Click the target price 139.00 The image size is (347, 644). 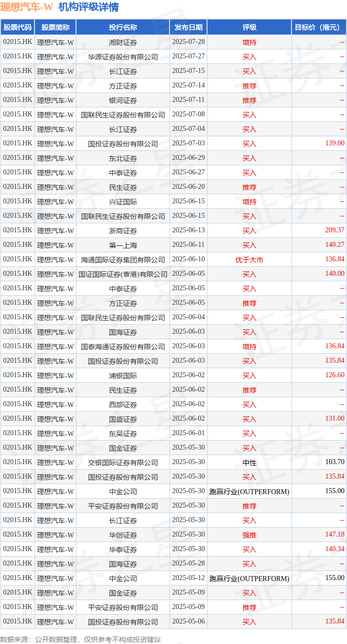point(334,143)
